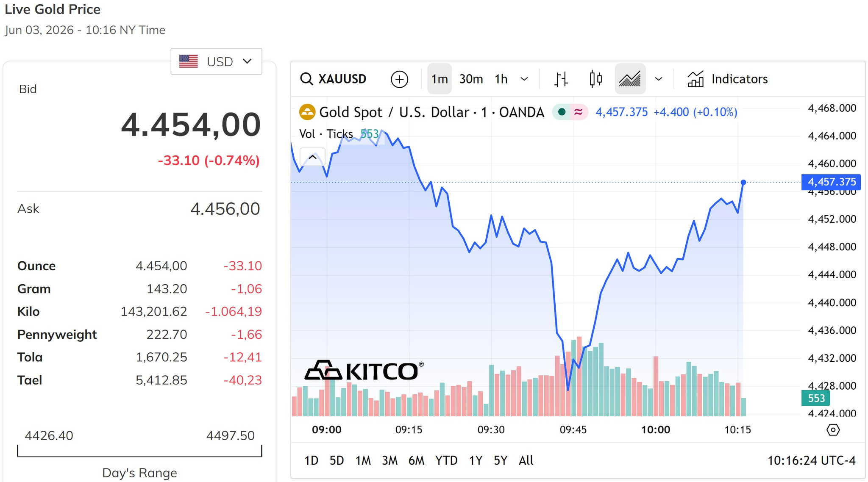
Task: Open the Indicators menu
Action: coord(727,79)
